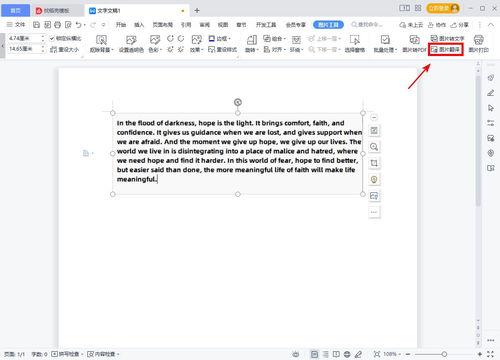
Task: Click the zoom slider handle in status bar
Action: click(444, 354)
